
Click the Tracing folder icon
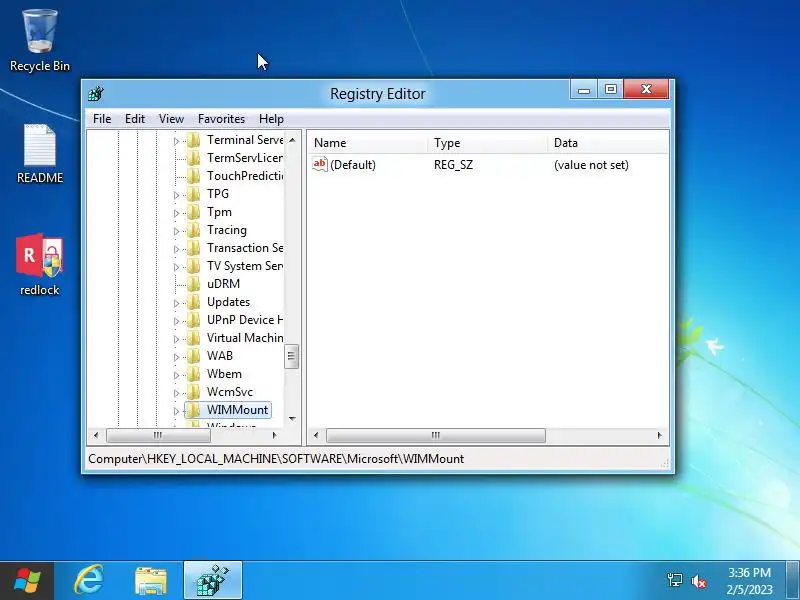tap(193, 230)
